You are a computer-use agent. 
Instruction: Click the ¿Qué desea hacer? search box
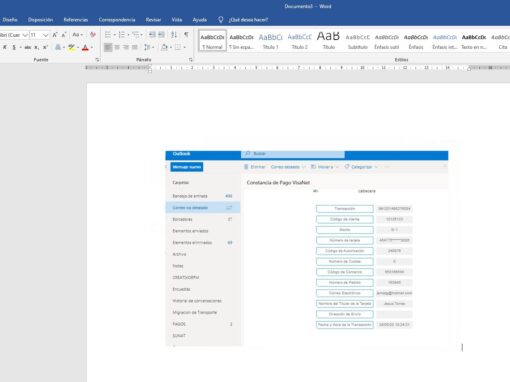coord(248,20)
